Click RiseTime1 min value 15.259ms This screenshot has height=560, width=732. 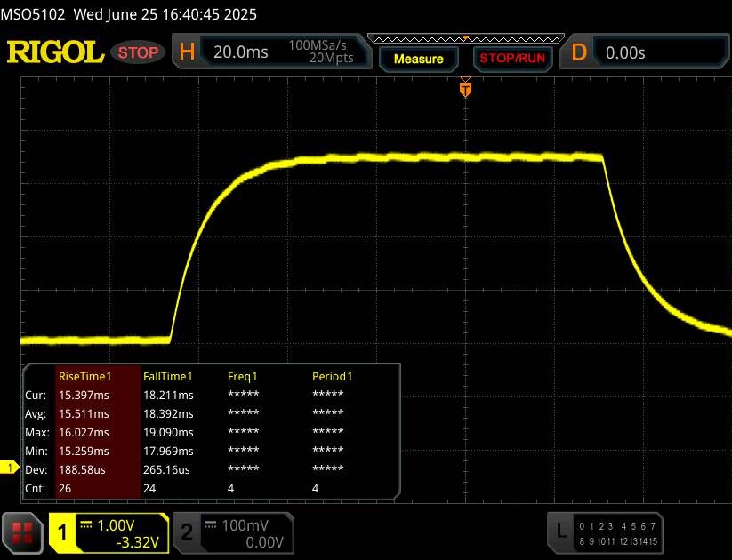coord(84,451)
